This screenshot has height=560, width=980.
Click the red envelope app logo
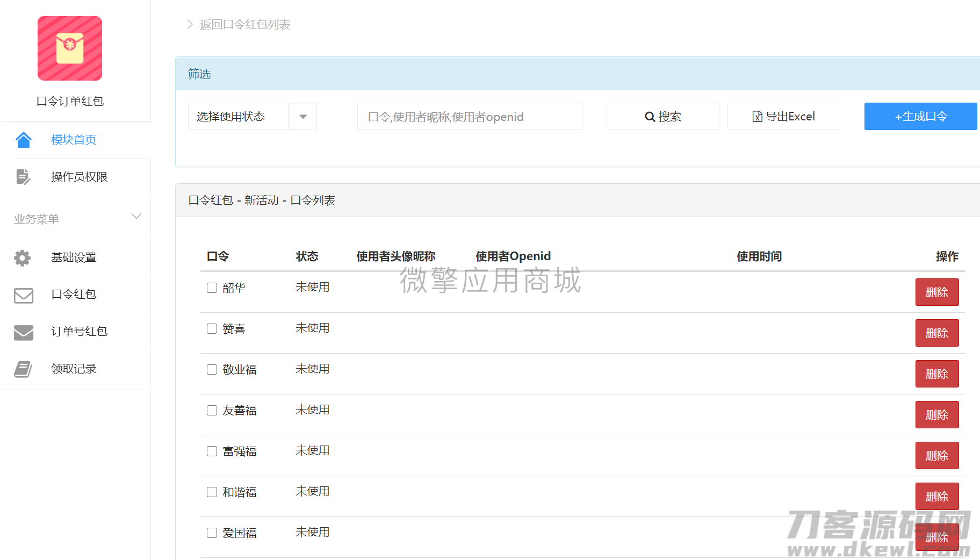pos(70,48)
